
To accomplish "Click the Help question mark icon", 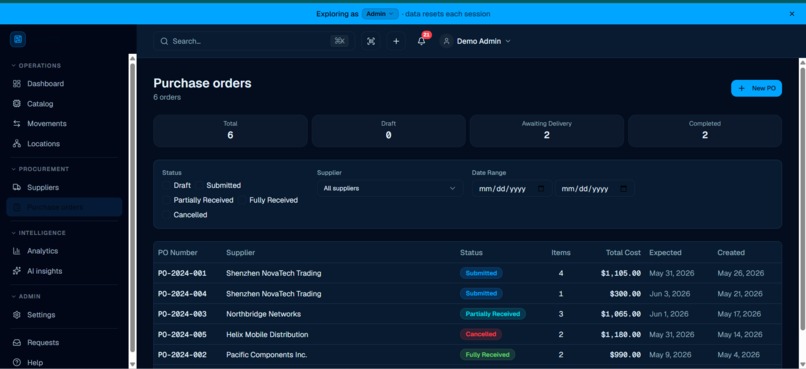I will 17,363.
